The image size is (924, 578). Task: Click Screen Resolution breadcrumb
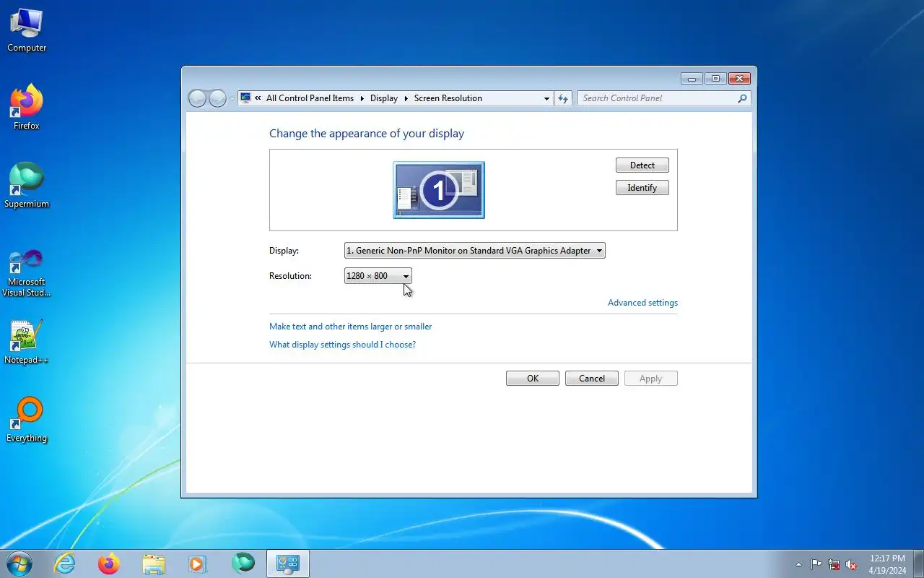(x=448, y=98)
